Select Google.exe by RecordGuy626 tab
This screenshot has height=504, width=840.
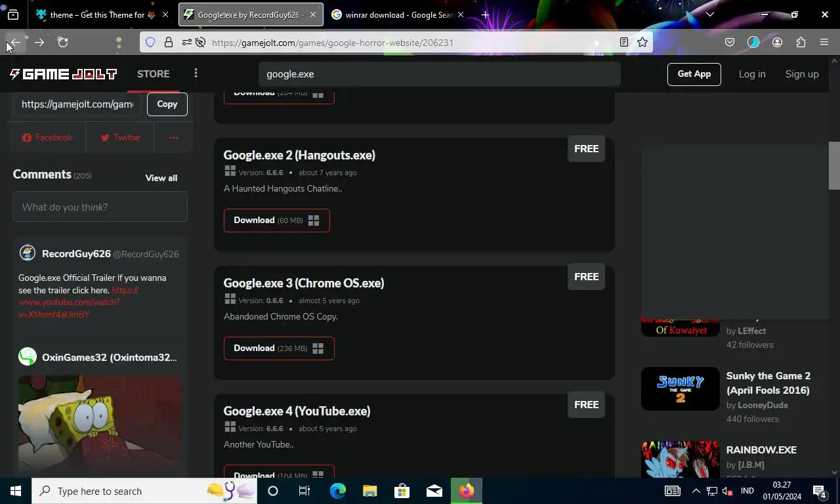coord(251,14)
